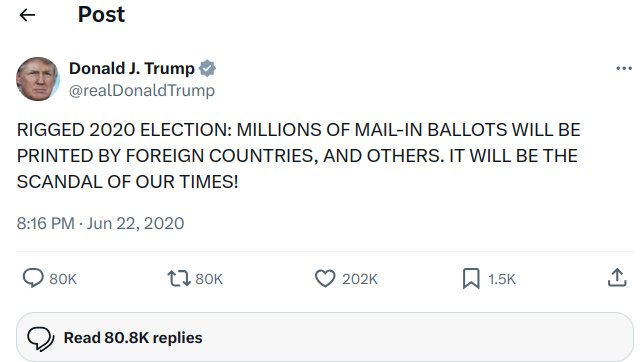Click the Post page heading
The image size is (644, 362).
point(101,15)
